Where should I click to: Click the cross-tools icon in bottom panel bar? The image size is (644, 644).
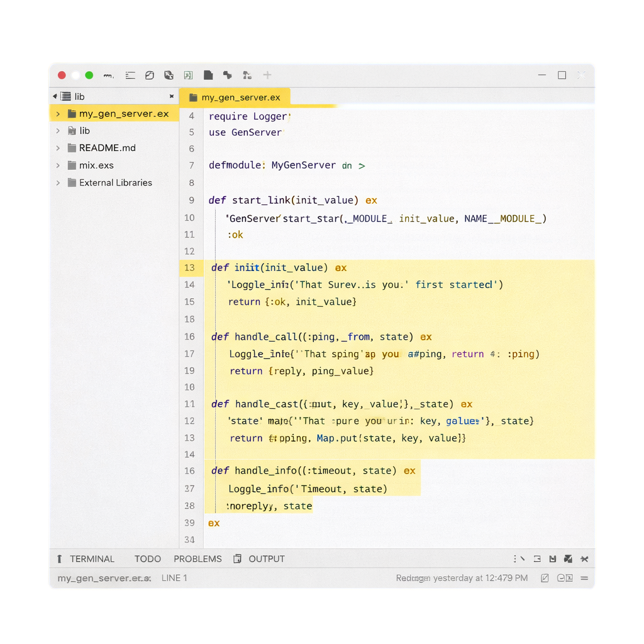coord(584,559)
